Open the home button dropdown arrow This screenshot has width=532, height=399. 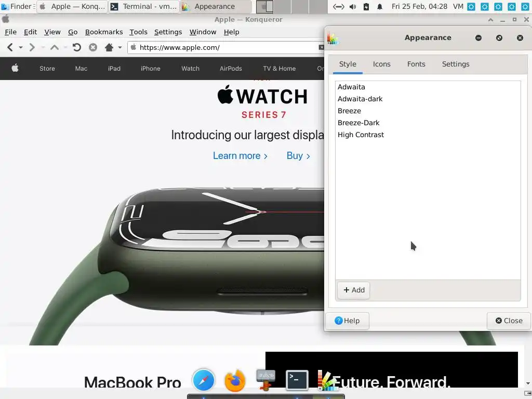pyautogui.click(x=120, y=47)
